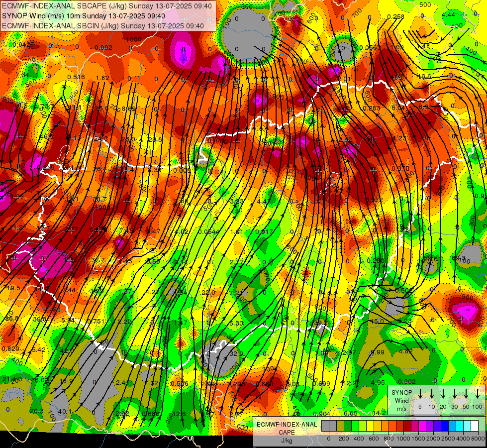Select the pure blue swatch in CAPE legend
487x448 pixels.
click(x=445, y=426)
